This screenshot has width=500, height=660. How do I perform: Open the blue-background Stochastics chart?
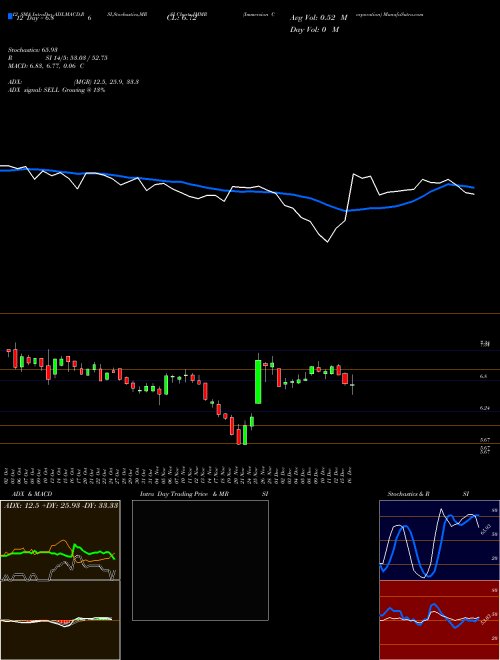(439, 540)
